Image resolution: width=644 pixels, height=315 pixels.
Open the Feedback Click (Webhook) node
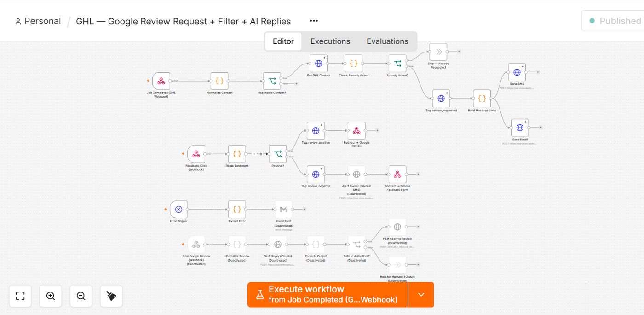(196, 154)
